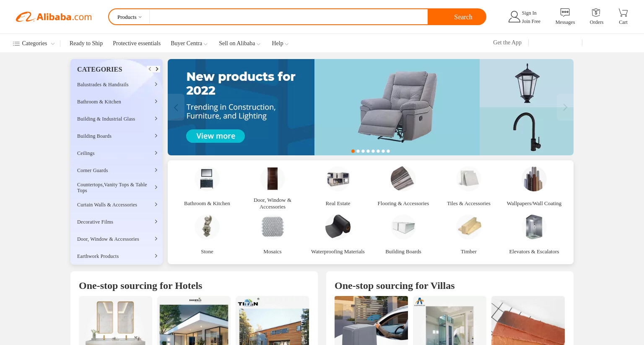Select the Stone category icon
Image resolution: width=644 pixels, height=345 pixels.
click(207, 227)
